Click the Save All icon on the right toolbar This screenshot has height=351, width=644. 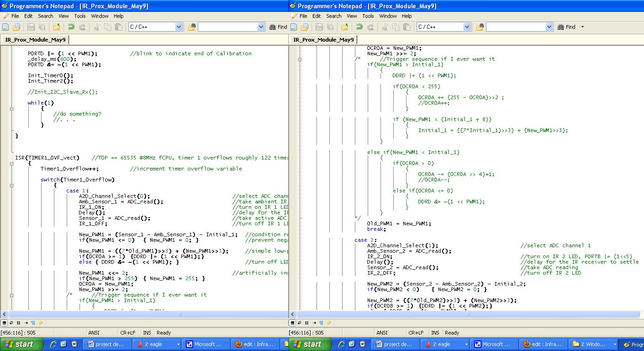(x=330, y=27)
